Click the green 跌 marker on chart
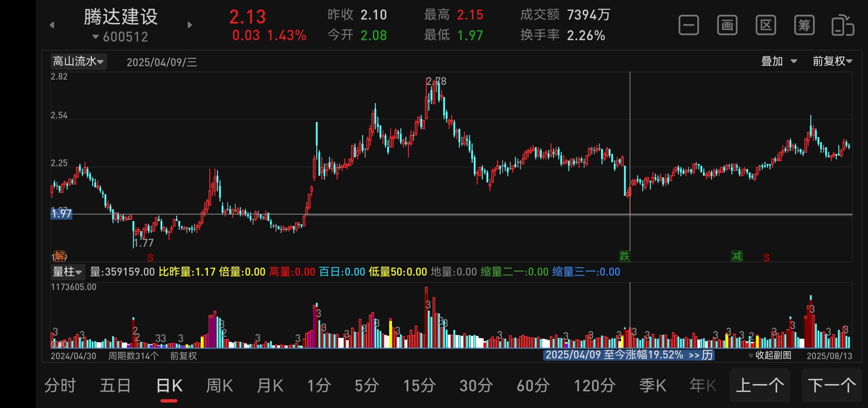This screenshot has height=408, width=868. 625,256
